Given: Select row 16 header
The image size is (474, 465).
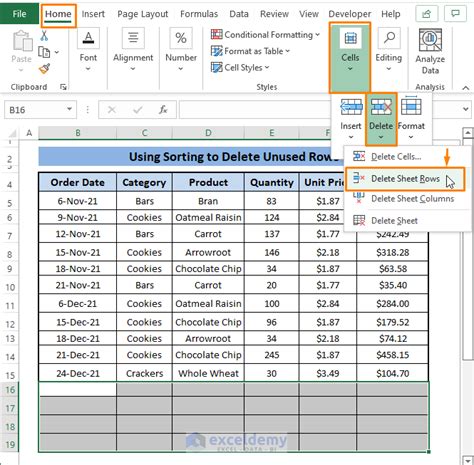Looking at the screenshot, I should [10, 389].
